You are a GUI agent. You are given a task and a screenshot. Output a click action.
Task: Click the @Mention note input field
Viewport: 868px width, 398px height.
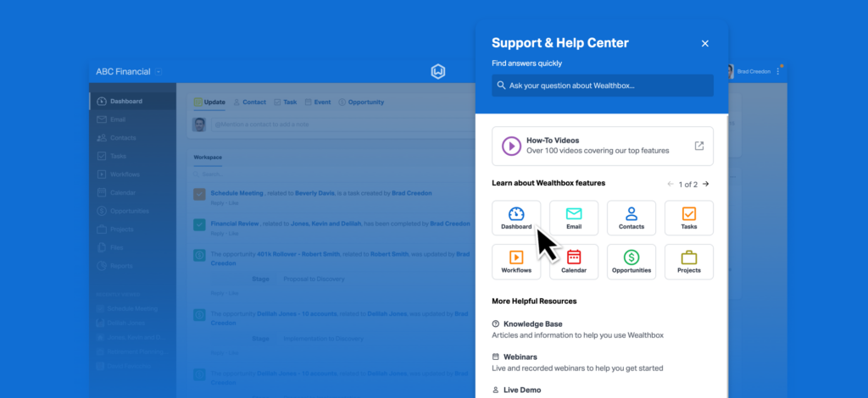coord(342,124)
